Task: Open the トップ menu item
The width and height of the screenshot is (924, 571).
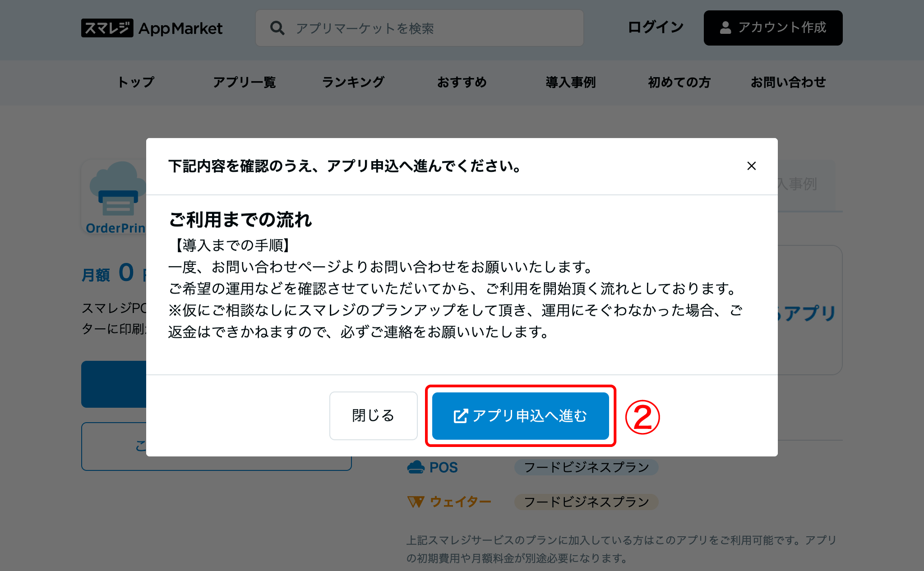Action: [136, 82]
